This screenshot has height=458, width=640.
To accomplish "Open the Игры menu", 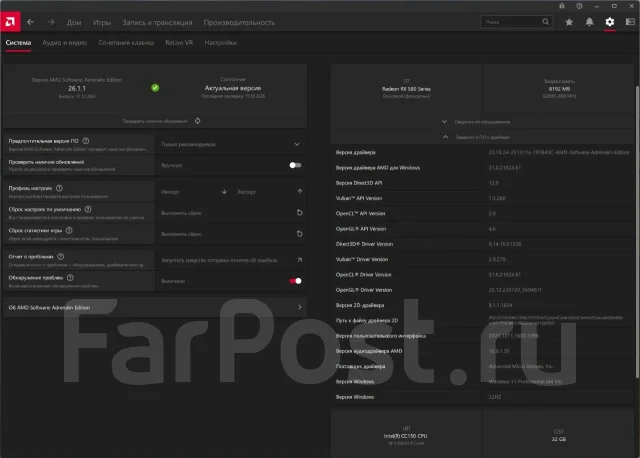I will [102, 22].
